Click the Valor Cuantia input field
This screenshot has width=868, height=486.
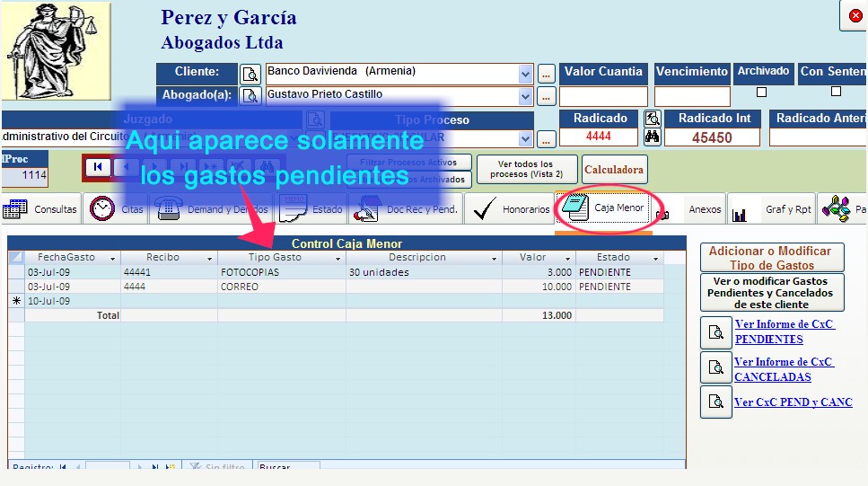603,96
